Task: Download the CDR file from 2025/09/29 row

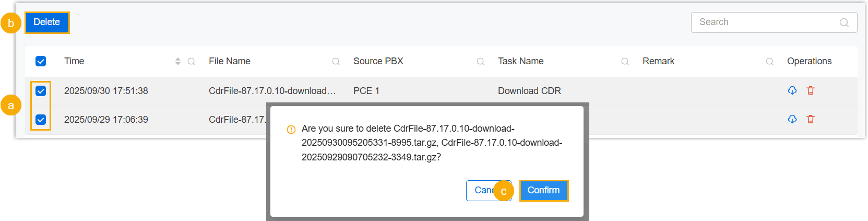Action: point(792,119)
